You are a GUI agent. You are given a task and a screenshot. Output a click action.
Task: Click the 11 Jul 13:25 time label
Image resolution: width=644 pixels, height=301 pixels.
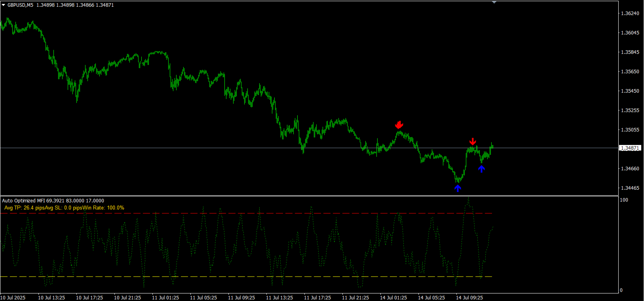click(x=279, y=298)
